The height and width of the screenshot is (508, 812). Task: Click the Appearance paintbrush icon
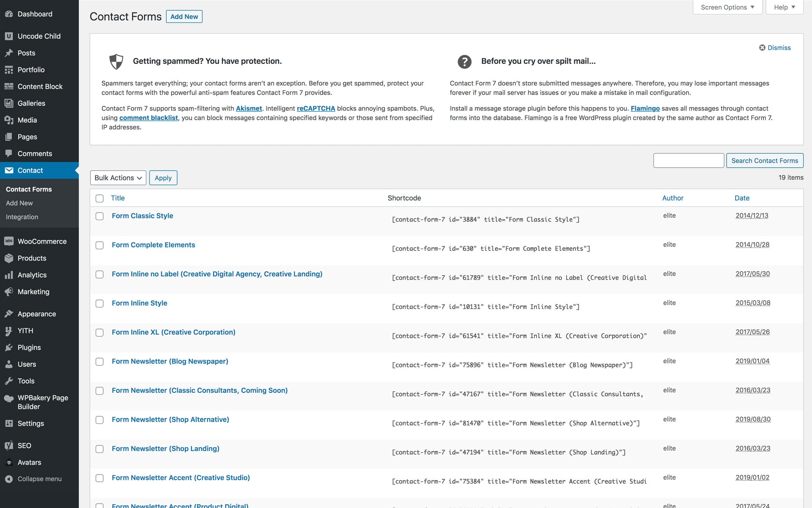[x=8, y=314]
